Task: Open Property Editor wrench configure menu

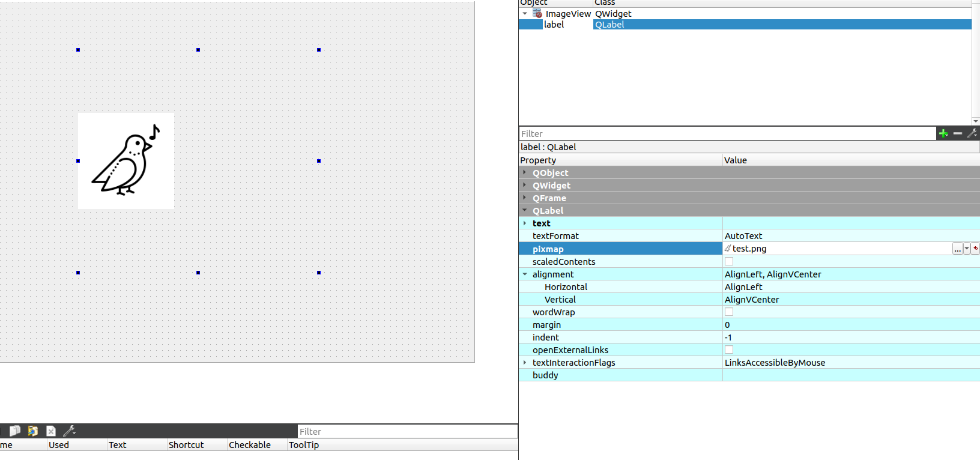Action: pyautogui.click(x=972, y=133)
